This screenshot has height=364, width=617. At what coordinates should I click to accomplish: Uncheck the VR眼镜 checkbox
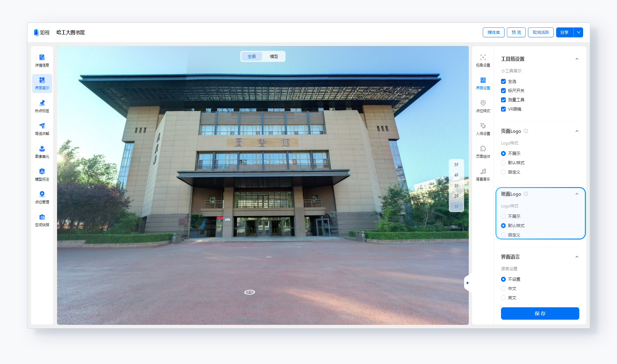(x=503, y=109)
